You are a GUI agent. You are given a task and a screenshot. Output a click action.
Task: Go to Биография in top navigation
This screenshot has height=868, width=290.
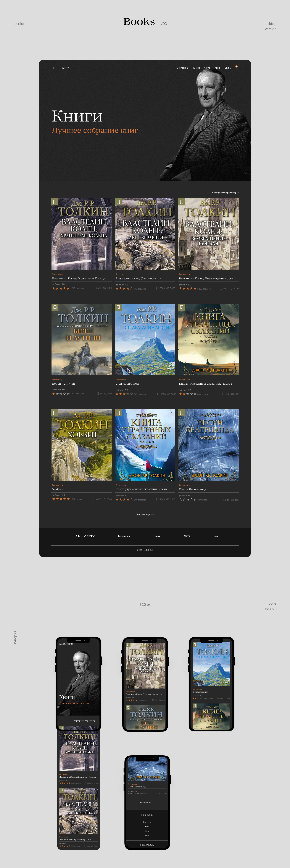click(182, 68)
